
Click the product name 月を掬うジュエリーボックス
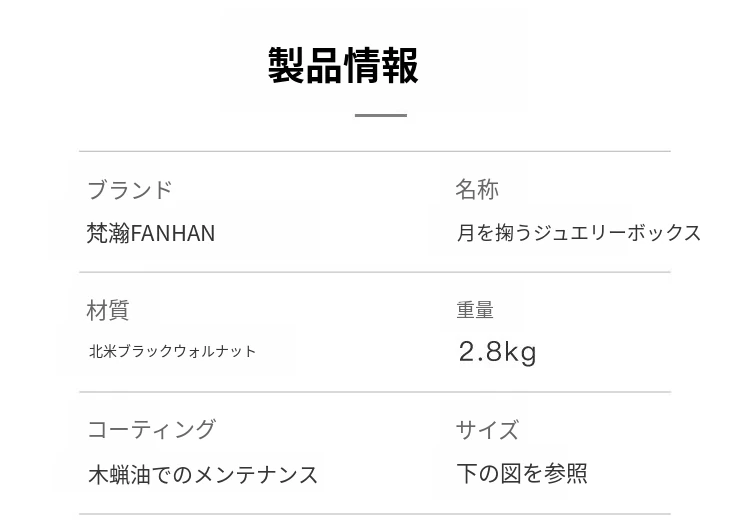(x=579, y=233)
